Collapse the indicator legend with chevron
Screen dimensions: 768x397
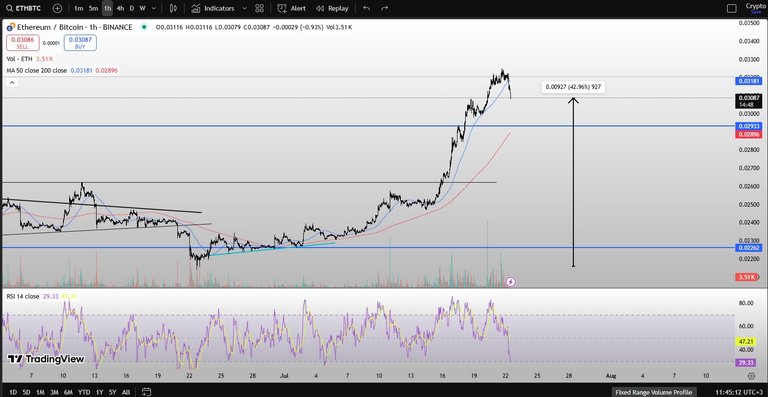13,83
